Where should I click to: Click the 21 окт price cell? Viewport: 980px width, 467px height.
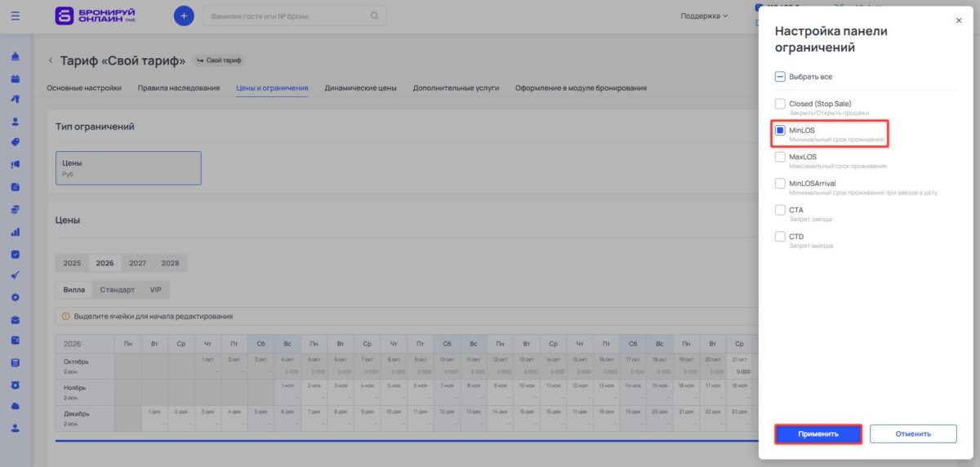click(x=738, y=365)
